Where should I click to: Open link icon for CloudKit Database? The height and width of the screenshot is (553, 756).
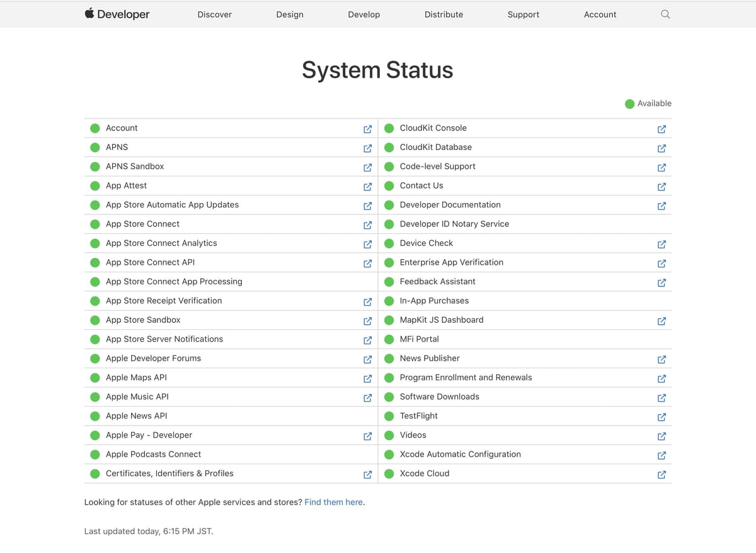661,148
